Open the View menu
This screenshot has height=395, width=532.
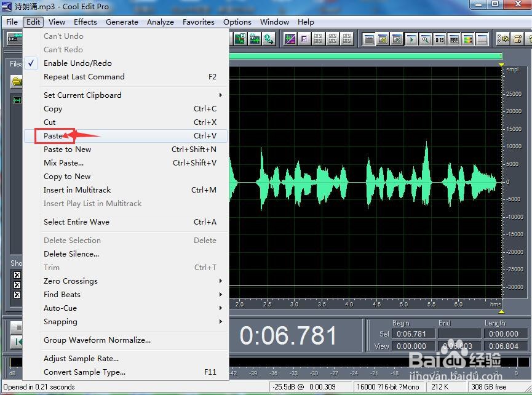pyautogui.click(x=57, y=22)
